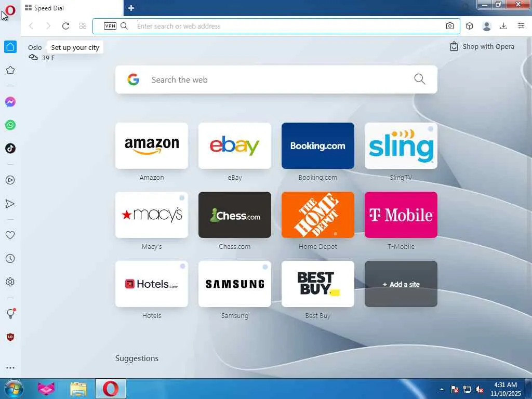The image size is (532, 399).
Task: Open the uBlock shield icon in sidebar
Action: click(x=10, y=337)
